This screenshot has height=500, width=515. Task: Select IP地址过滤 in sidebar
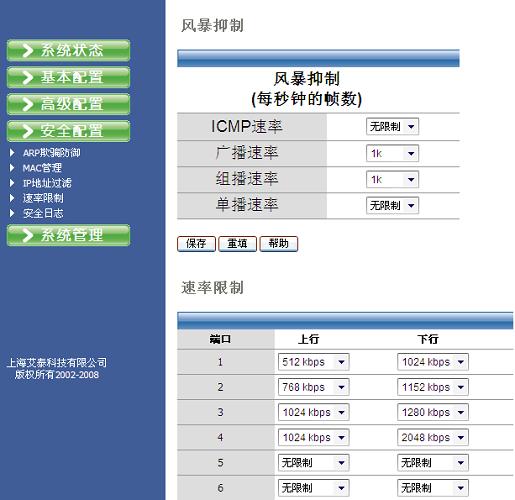pyautogui.click(x=47, y=183)
